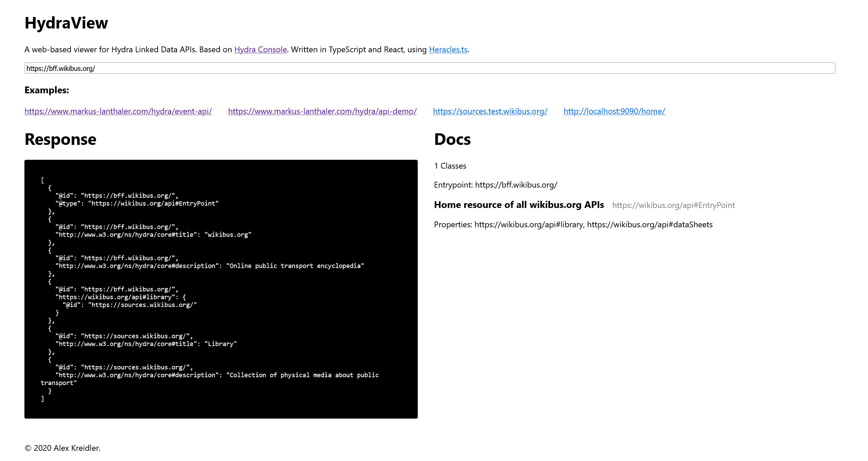Click the nested "@id" sources.wikibus.org line
868x461 pixels.
[130, 305]
